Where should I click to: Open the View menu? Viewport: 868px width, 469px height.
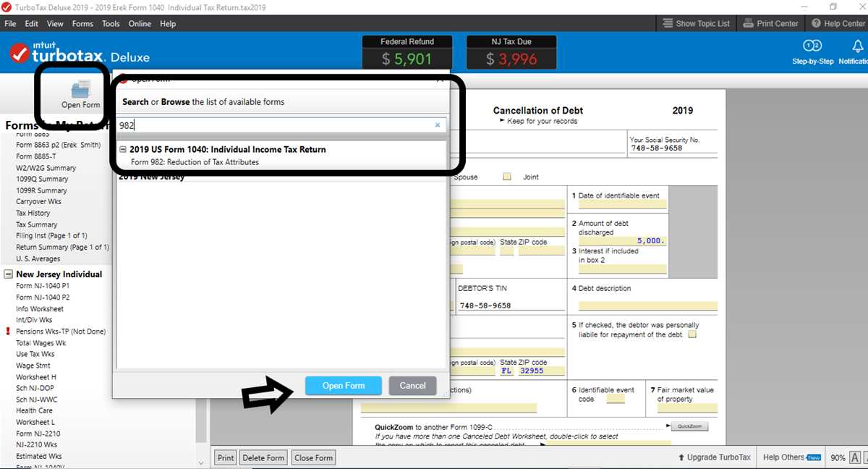pyautogui.click(x=56, y=23)
